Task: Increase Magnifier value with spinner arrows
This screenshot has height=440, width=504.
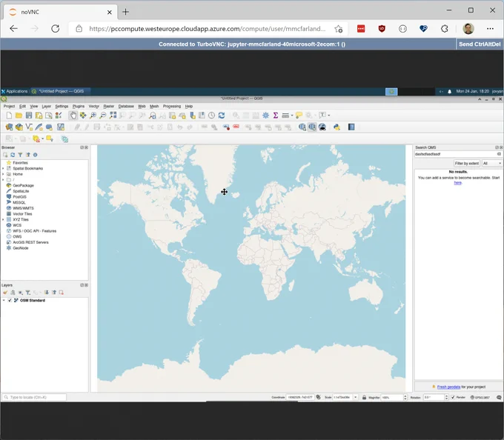Action: (x=405, y=397)
